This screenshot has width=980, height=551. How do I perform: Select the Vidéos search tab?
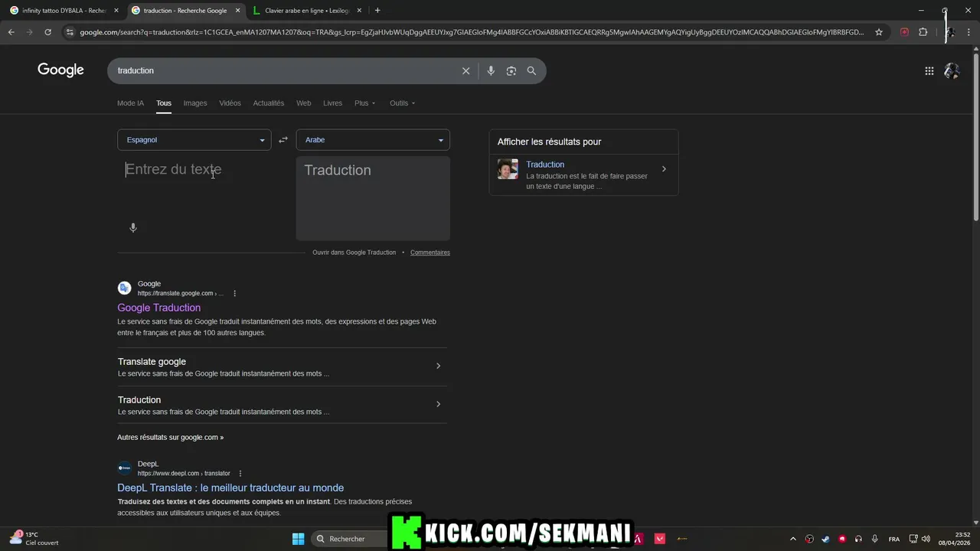pos(230,103)
